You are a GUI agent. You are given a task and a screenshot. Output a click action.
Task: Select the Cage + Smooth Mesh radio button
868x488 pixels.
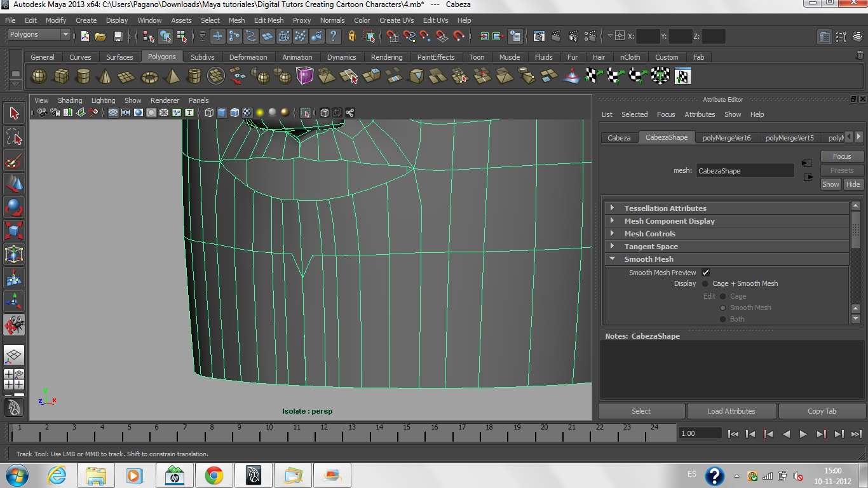(705, 284)
